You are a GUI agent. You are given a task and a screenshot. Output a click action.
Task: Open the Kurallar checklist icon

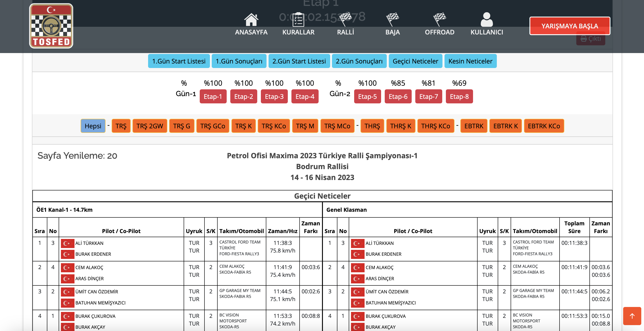tap(298, 19)
